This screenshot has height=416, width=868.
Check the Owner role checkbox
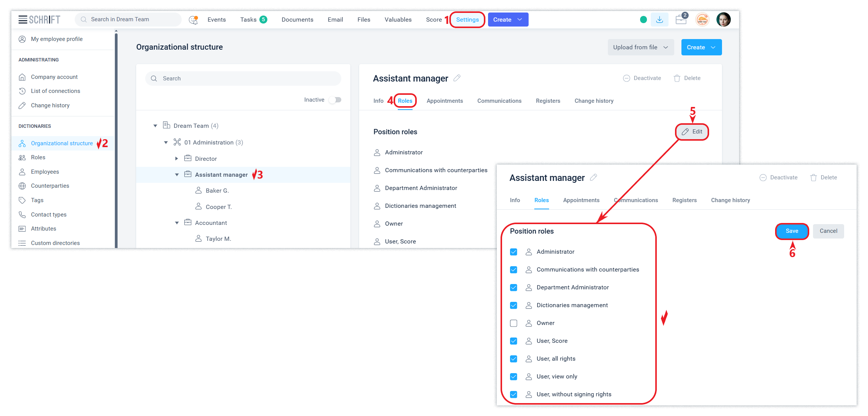click(x=513, y=323)
